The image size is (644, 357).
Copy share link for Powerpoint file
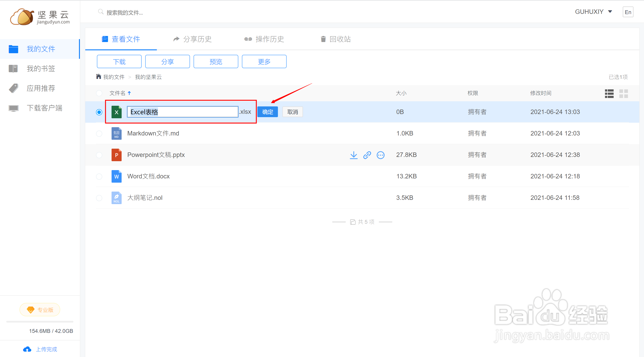(x=367, y=155)
